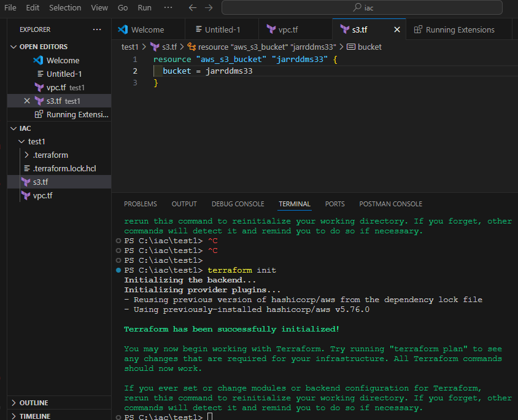Open the Edit menu

coord(33,7)
